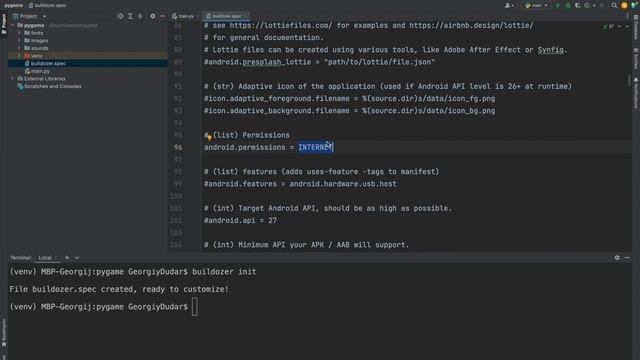Click the selected INTERNET value on line 96
The height and width of the screenshot is (360, 640).
pyautogui.click(x=316, y=147)
